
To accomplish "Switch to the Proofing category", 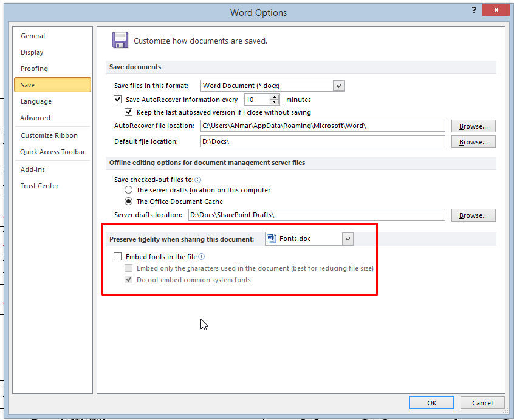I will click(x=34, y=69).
